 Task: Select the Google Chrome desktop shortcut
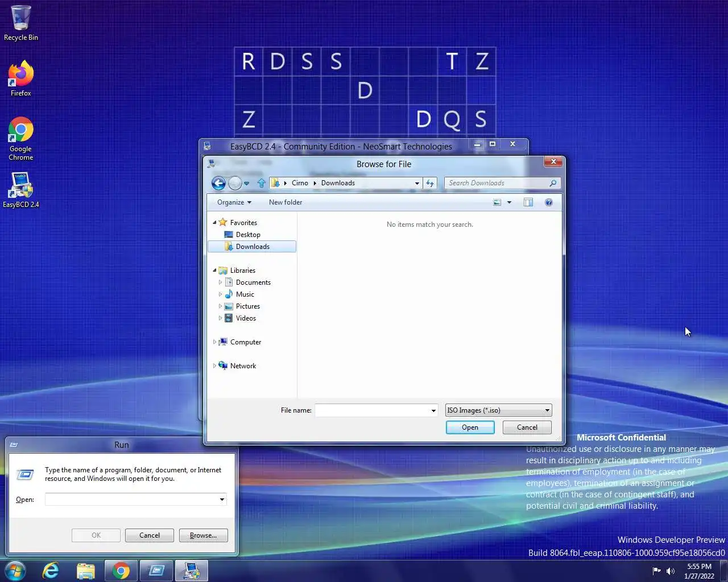tap(21, 139)
